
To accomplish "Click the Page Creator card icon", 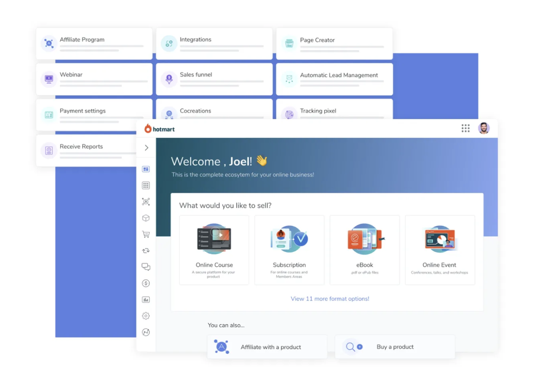I will pos(289,44).
